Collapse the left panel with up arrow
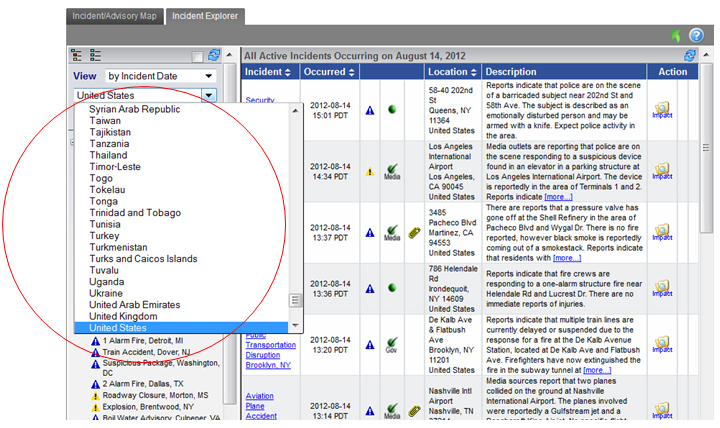Viewport: 720px width, 428px height. coord(230,55)
